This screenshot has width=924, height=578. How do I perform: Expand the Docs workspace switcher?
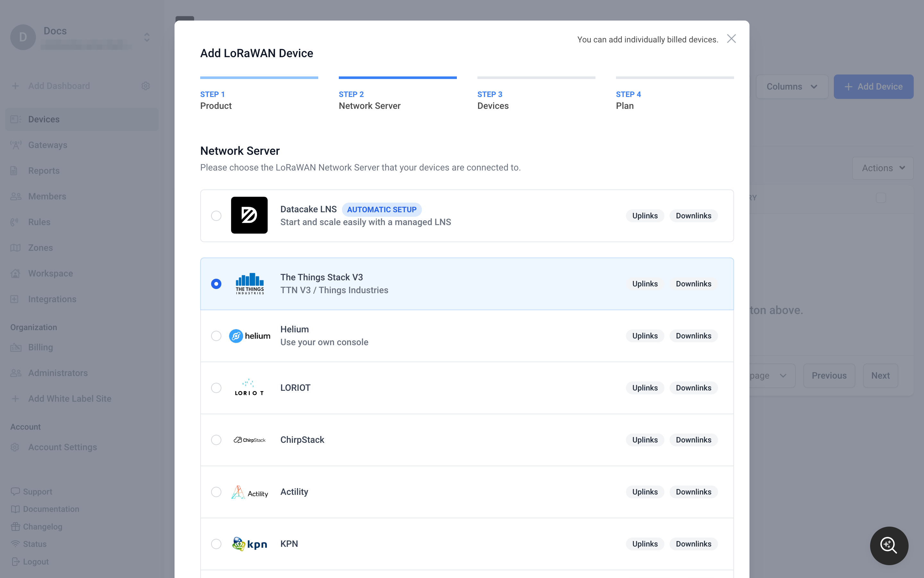[147, 37]
